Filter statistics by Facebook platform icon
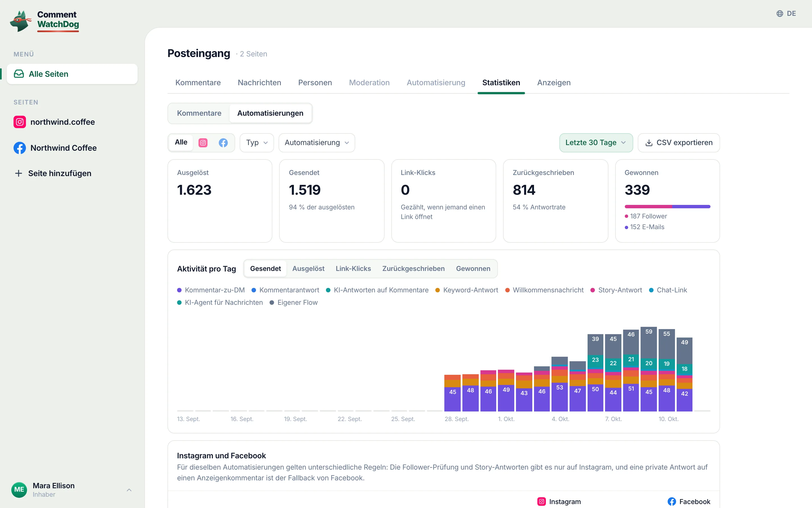Screen dimensions: 812x508 pos(223,143)
